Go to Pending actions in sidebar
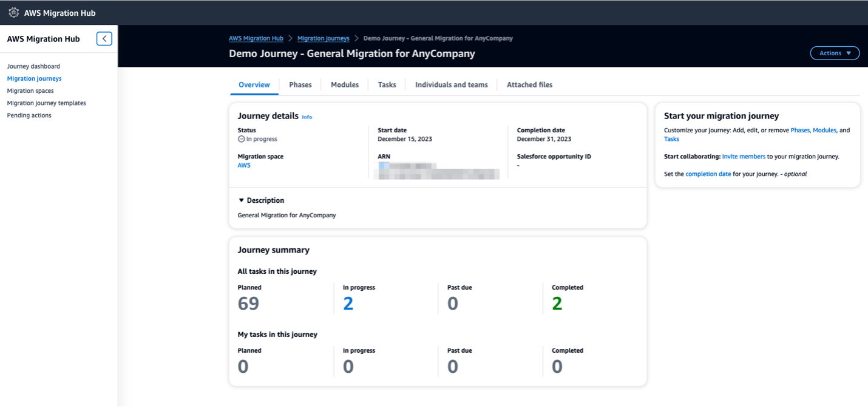 point(29,115)
